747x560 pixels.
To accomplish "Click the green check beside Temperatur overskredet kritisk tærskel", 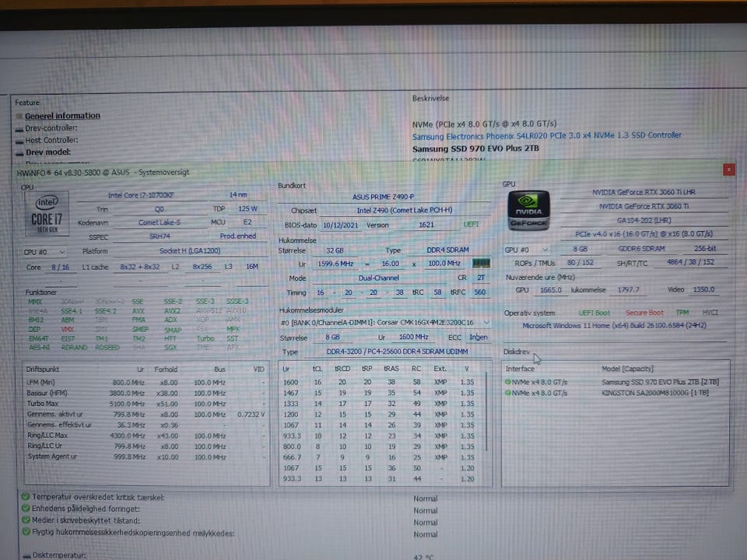I will point(26,497).
